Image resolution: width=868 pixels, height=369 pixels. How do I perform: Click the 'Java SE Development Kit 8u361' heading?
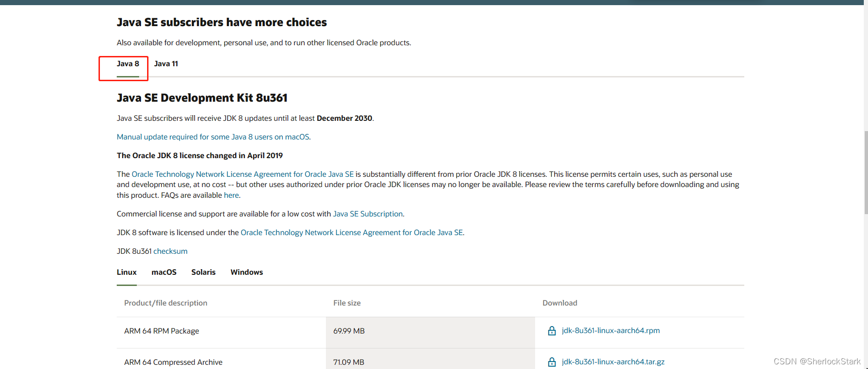[x=202, y=98]
